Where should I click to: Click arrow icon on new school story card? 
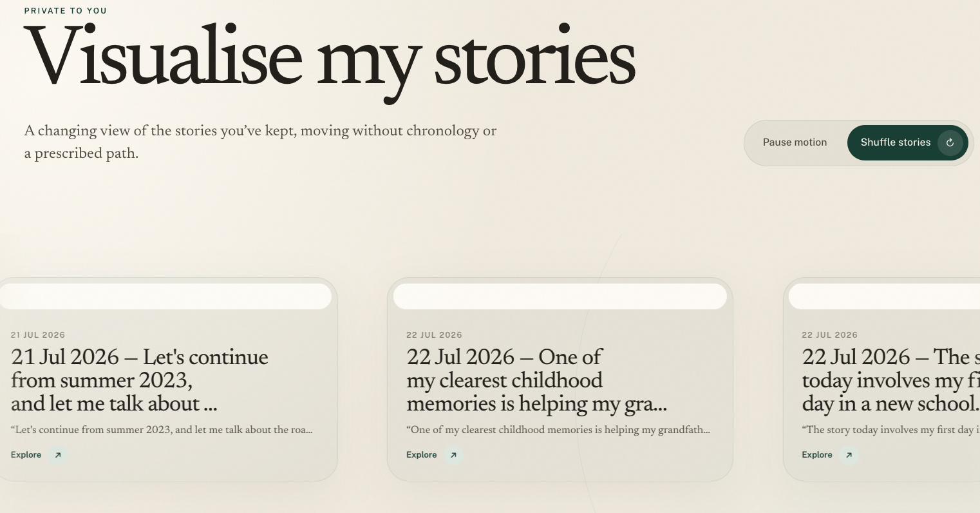849,455
